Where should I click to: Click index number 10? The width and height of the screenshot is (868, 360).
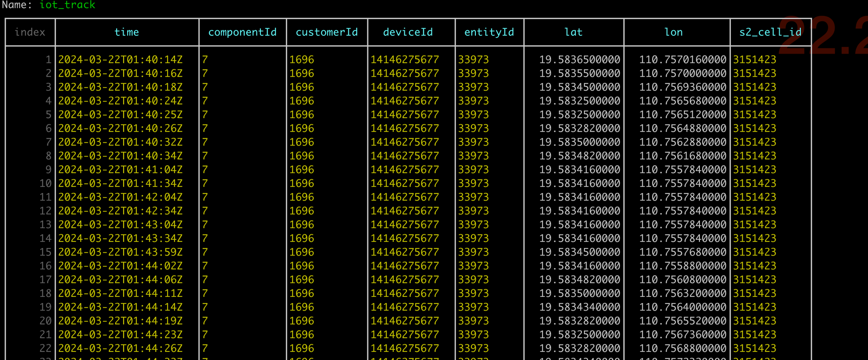[45, 183]
